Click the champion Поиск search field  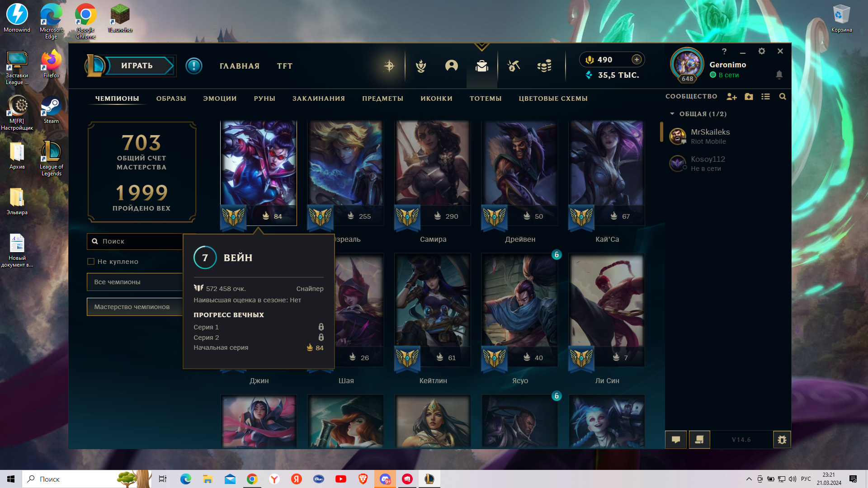(135, 241)
